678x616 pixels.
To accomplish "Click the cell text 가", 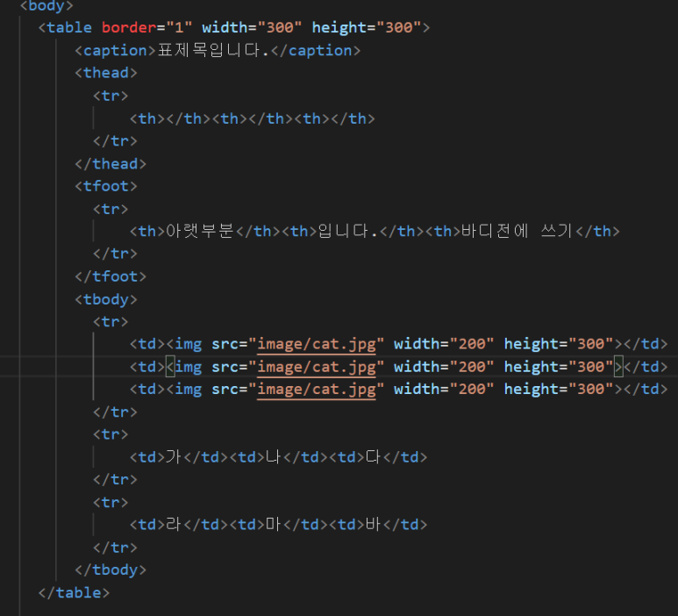I will (174, 457).
